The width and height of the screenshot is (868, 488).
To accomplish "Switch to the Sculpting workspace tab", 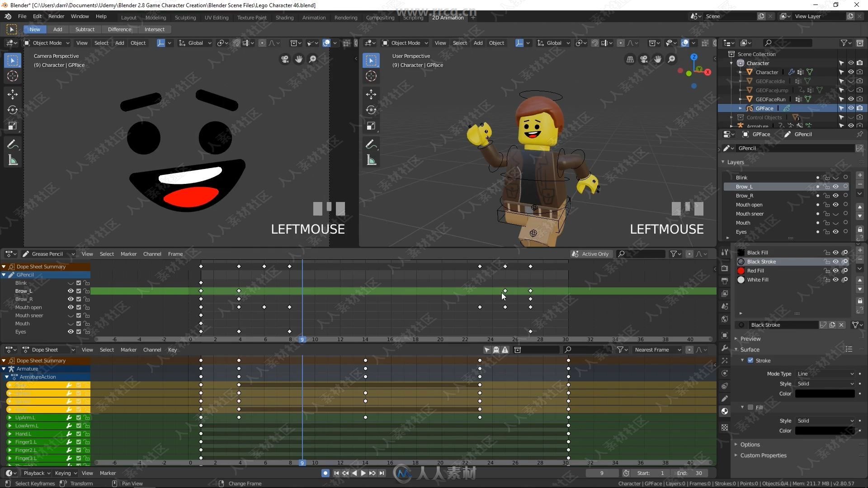I will tap(185, 18).
